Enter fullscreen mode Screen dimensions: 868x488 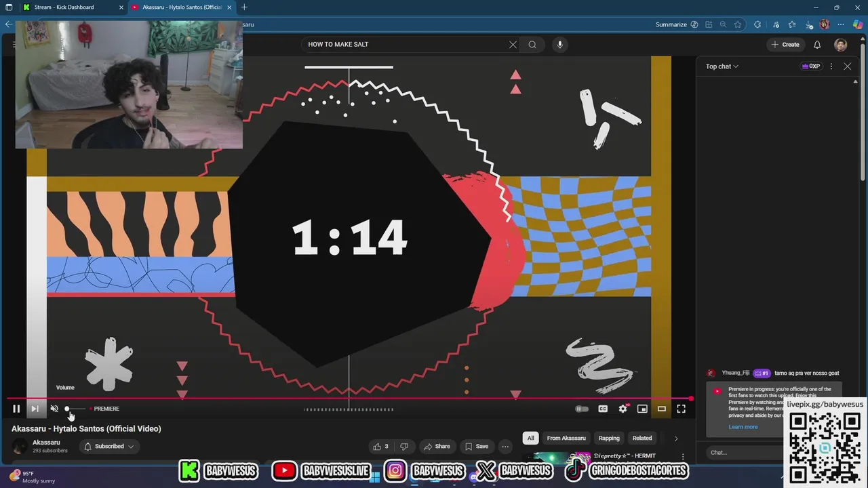682,409
